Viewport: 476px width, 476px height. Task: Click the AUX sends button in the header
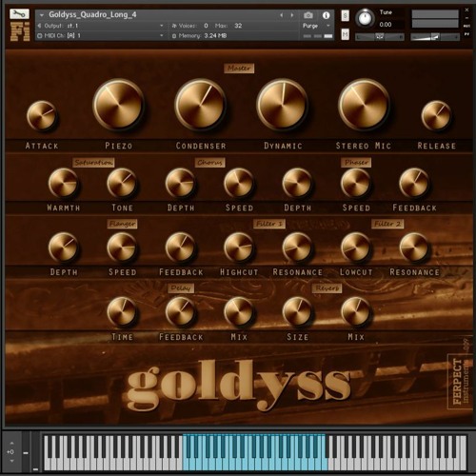pos(466,26)
